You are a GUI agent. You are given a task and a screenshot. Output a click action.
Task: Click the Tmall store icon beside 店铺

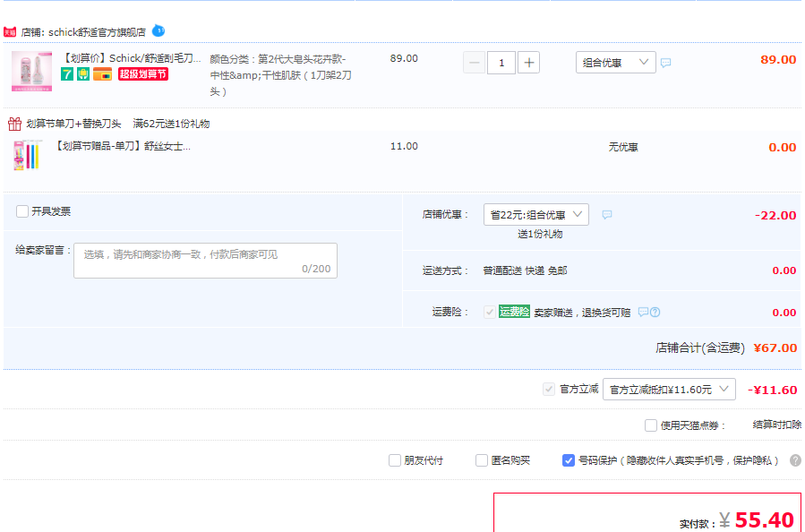tap(10, 32)
